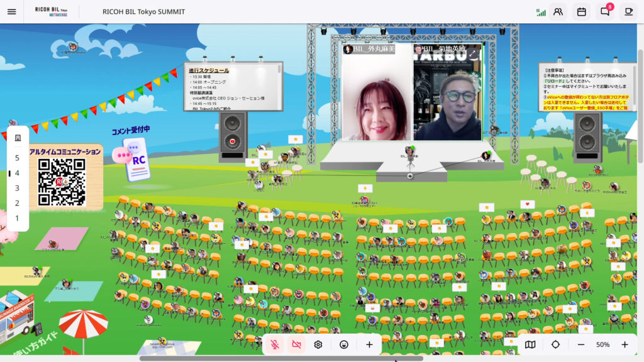Click the summer barbecue food truck
This screenshot has width=644, height=362.
tap(16, 316)
